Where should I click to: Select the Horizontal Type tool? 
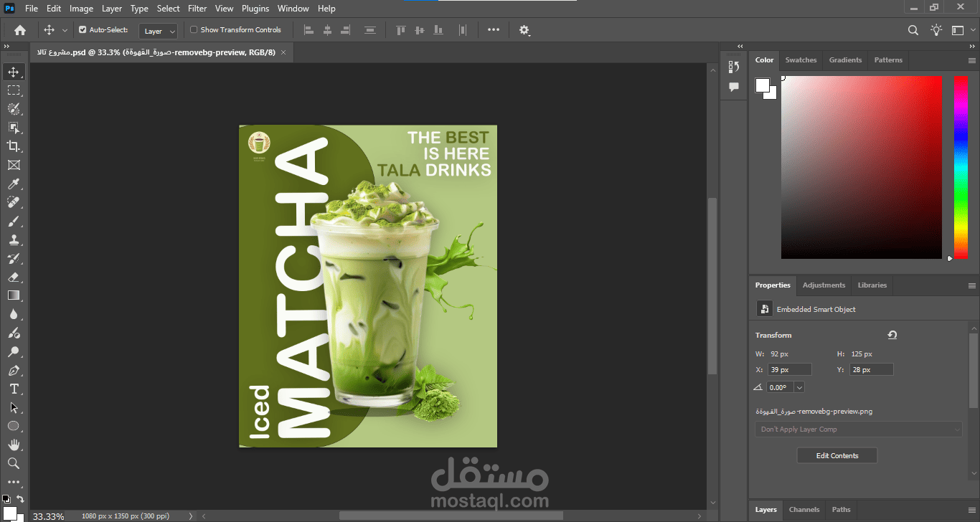coord(13,389)
